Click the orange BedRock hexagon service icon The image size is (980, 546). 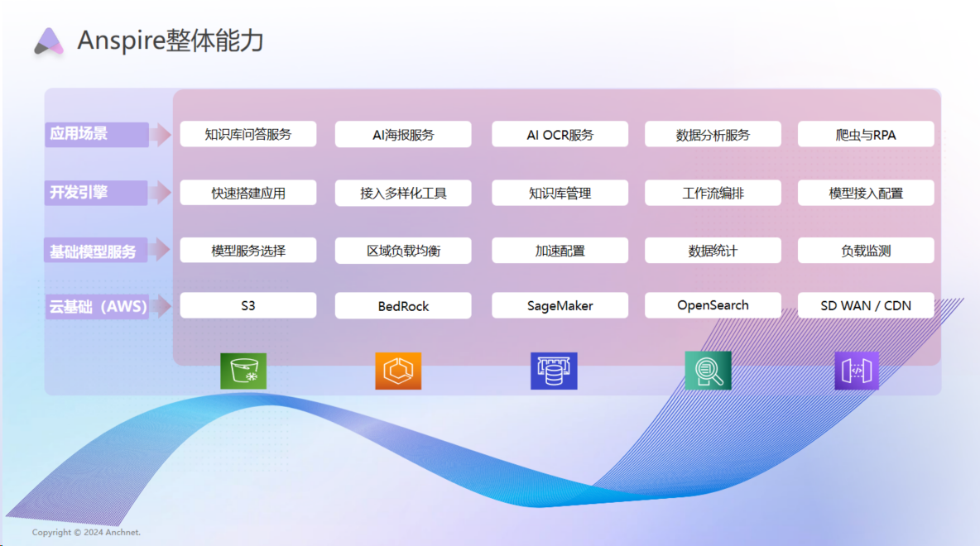[x=400, y=371]
